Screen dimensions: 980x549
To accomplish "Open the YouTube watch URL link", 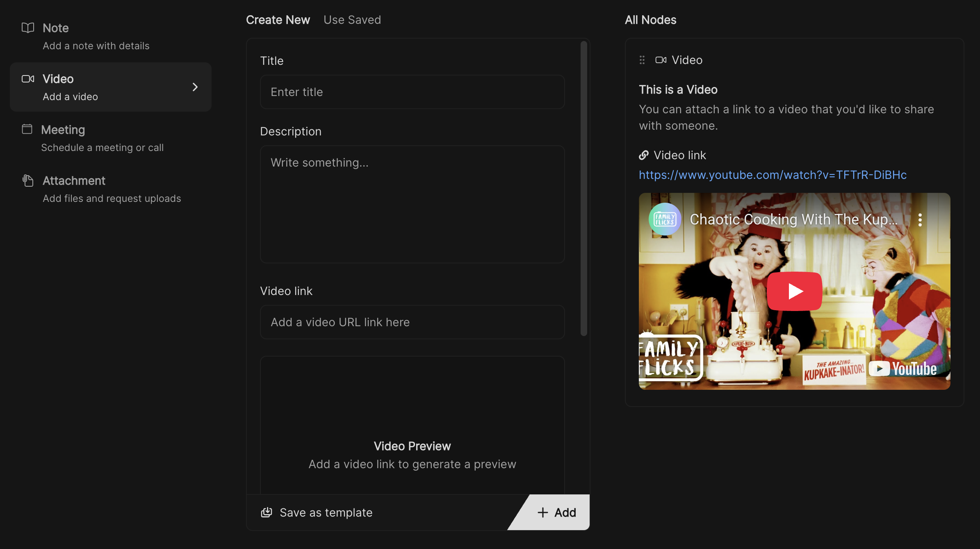I will (x=773, y=175).
